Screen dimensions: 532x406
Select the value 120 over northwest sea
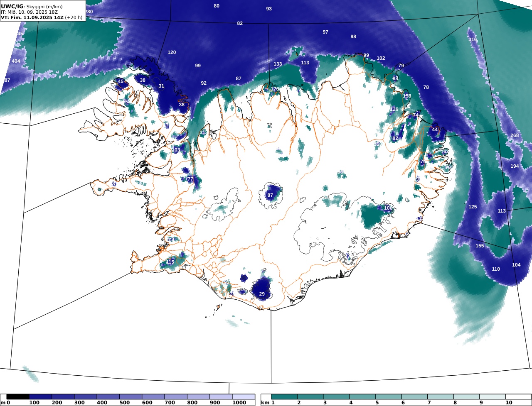[x=172, y=52]
